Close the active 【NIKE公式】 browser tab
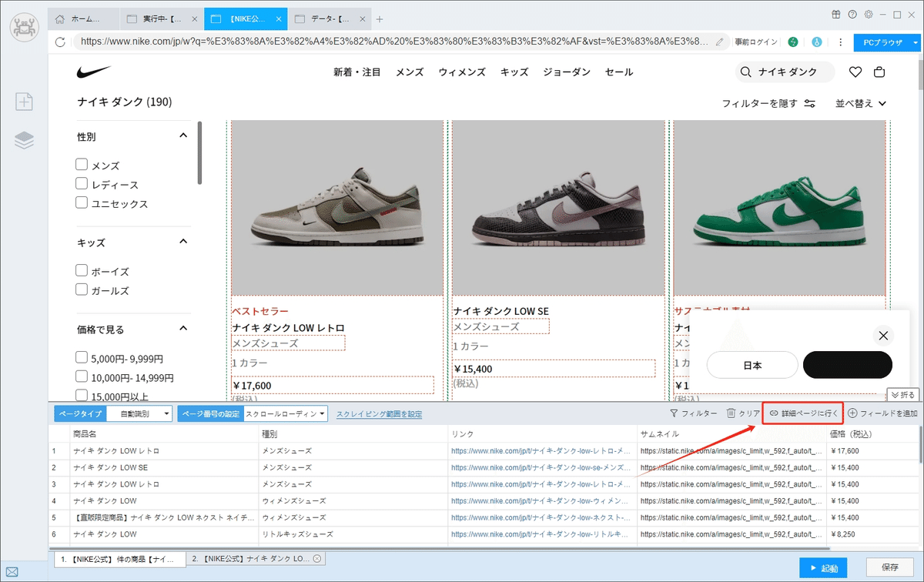 280,19
